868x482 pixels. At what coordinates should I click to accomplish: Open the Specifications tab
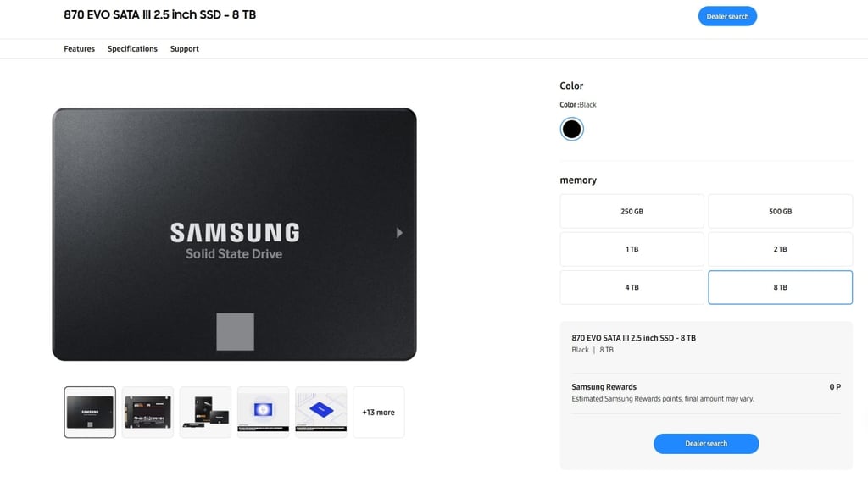click(132, 48)
